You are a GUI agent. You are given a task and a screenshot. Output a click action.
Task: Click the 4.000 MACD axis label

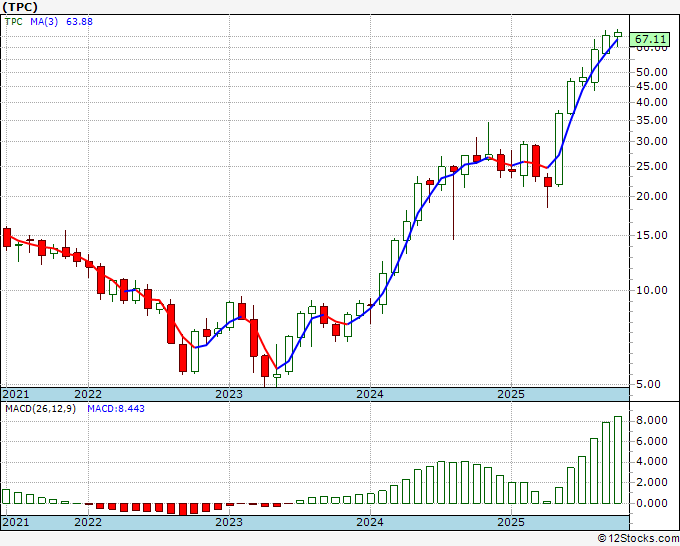652,461
